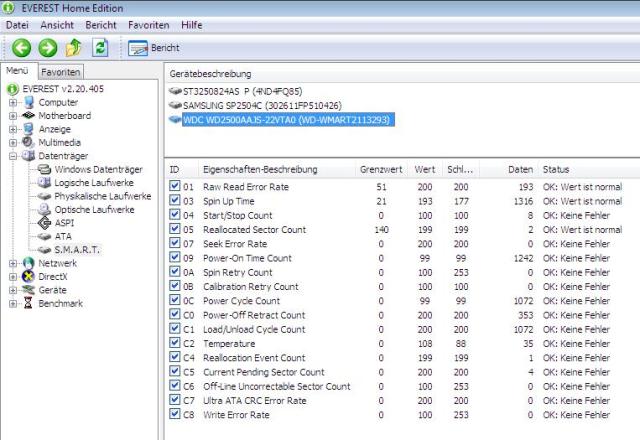Select the Benchmark hourglass icon

[28, 303]
